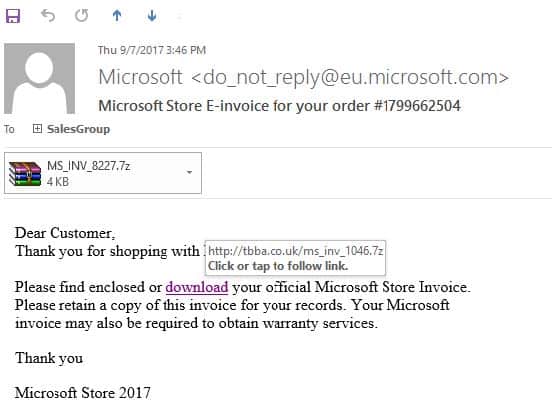Click the Microsoft Store 2017 signature
Viewport: 552px width, 414px height.
click(x=83, y=393)
